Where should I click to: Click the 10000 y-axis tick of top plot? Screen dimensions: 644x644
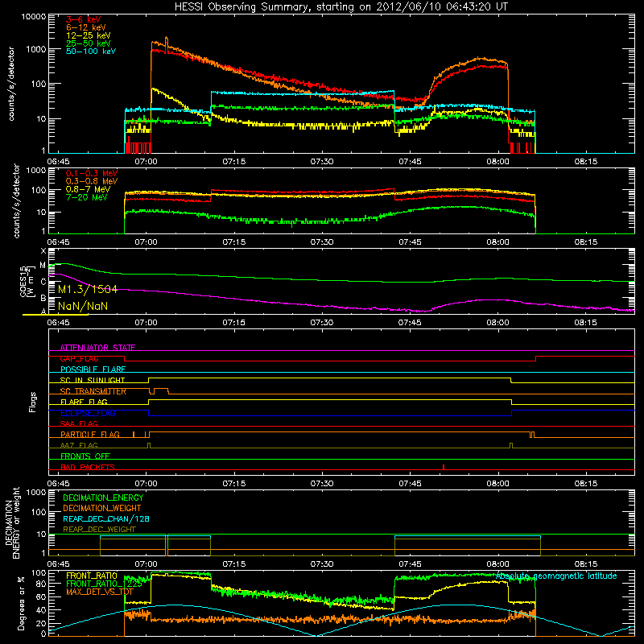pyautogui.click(x=34, y=17)
